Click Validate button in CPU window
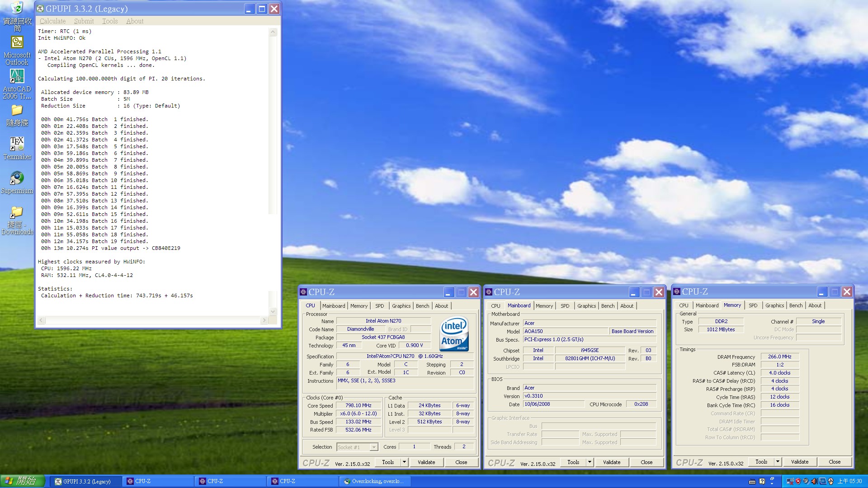Image resolution: width=868 pixels, height=488 pixels. tap(426, 462)
